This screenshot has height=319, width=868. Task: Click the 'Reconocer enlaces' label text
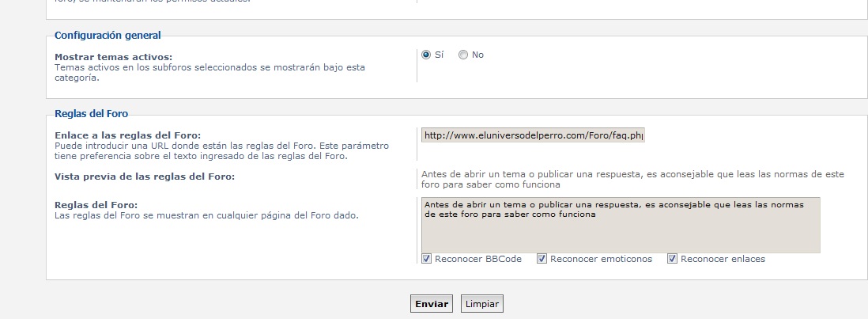tap(723, 259)
